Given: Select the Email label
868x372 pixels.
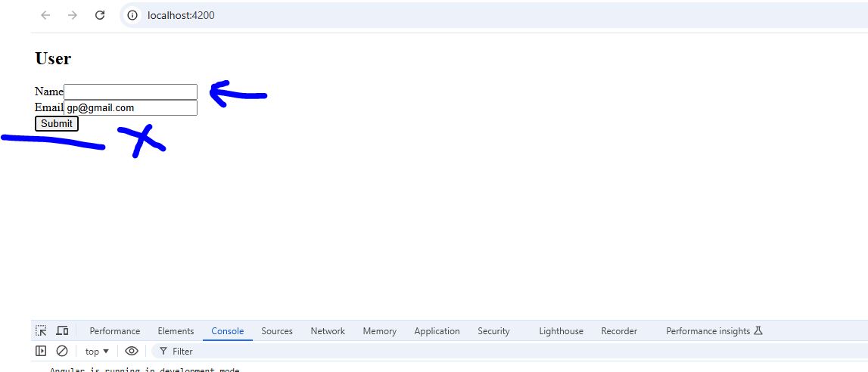Looking at the screenshot, I should click(49, 108).
